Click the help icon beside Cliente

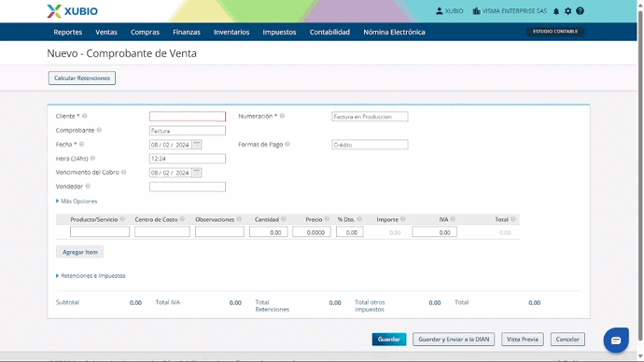tap(85, 116)
